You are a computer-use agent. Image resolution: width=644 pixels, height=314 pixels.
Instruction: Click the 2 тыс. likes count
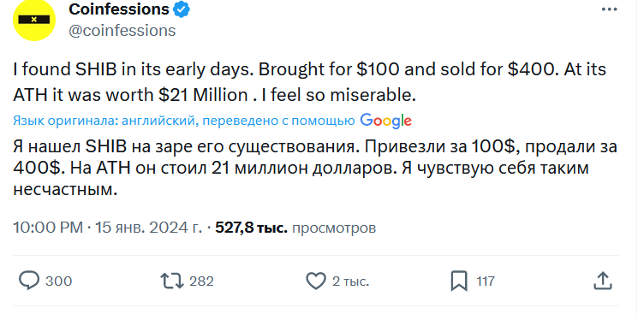(x=350, y=281)
